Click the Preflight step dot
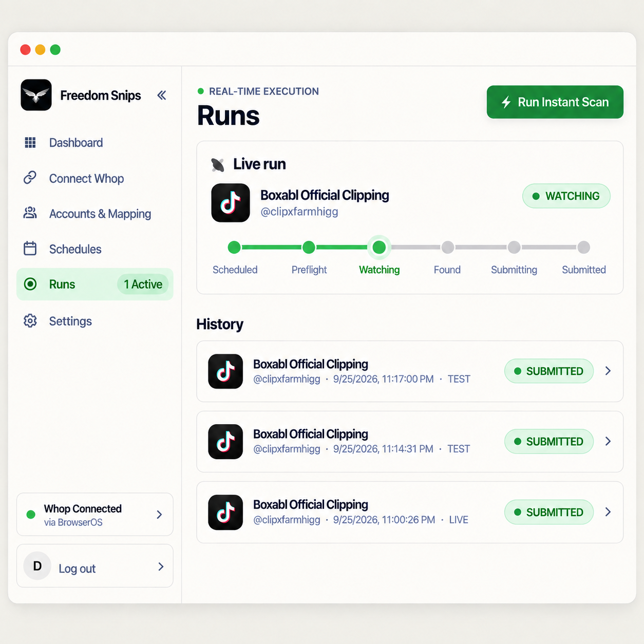 click(309, 248)
